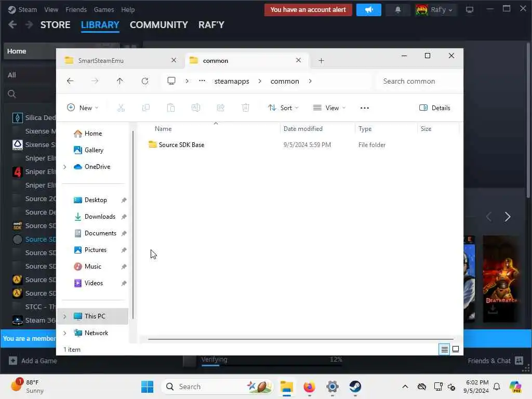532x399 pixels.
Task: Toggle the Details pane
Action: click(x=435, y=108)
